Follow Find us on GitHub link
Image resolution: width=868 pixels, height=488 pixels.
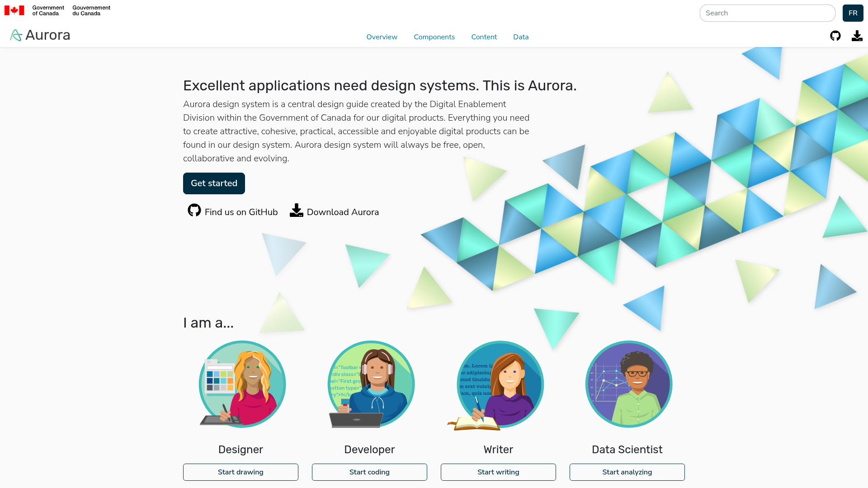[x=233, y=211]
